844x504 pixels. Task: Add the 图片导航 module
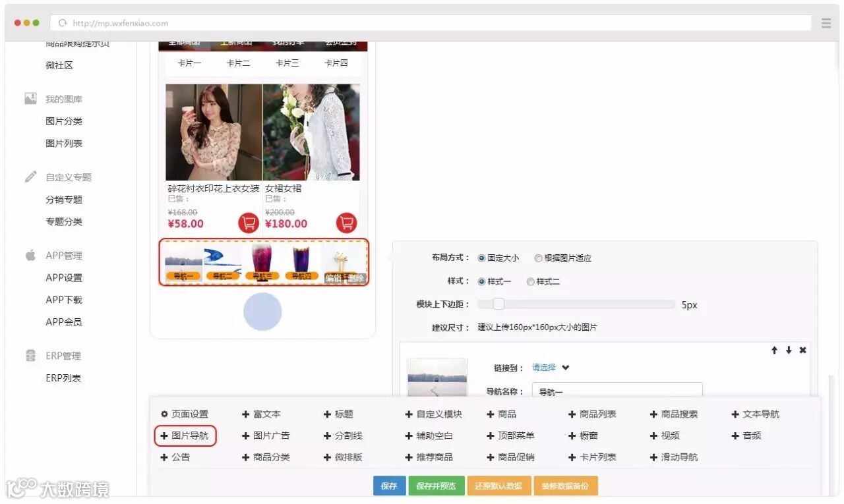(185, 435)
